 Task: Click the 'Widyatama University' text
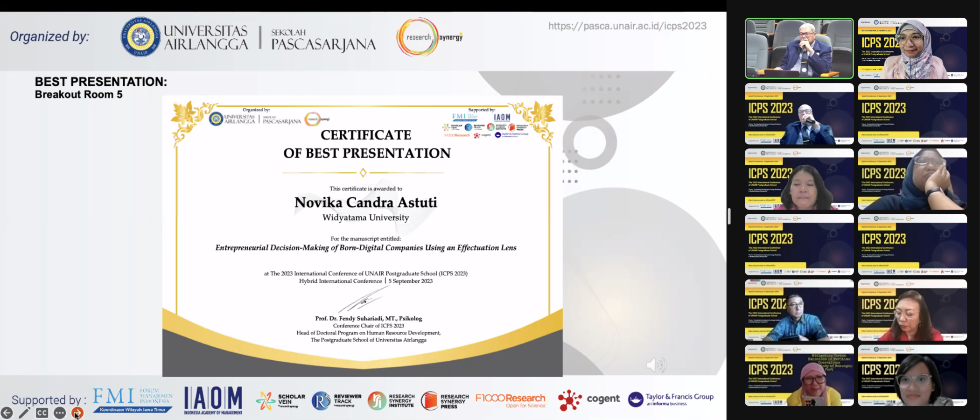[x=365, y=217]
